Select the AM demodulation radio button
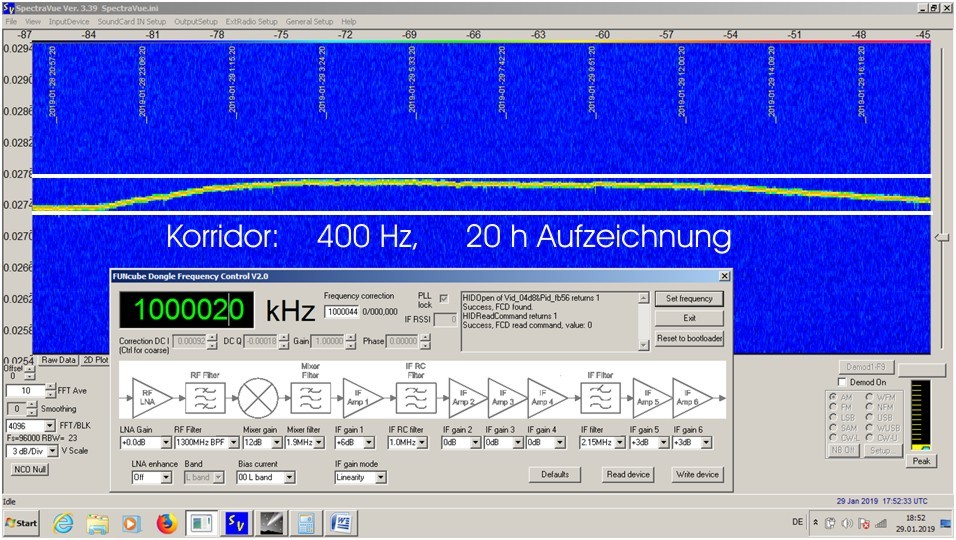 click(x=833, y=398)
